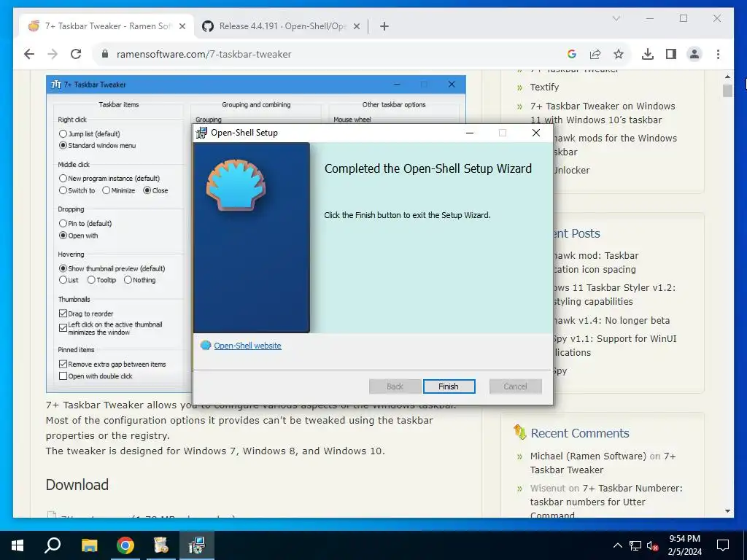This screenshot has height=560, width=747.
Task: Open Chrome three-dot menu
Action: pyautogui.click(x=718, y=54)
